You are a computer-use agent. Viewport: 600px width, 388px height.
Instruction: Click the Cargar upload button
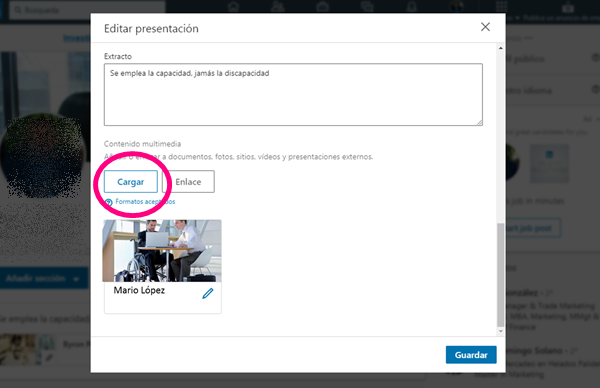click(131, 182)
